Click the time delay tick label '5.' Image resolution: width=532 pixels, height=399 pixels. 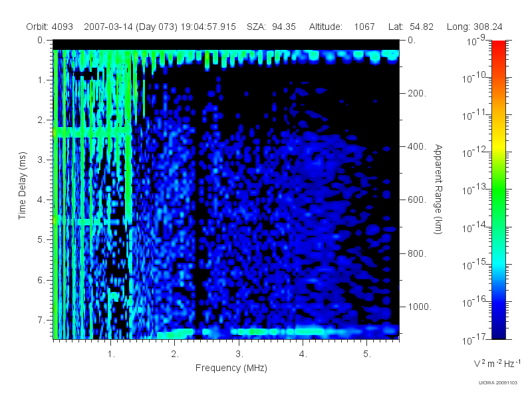point(41,240)
